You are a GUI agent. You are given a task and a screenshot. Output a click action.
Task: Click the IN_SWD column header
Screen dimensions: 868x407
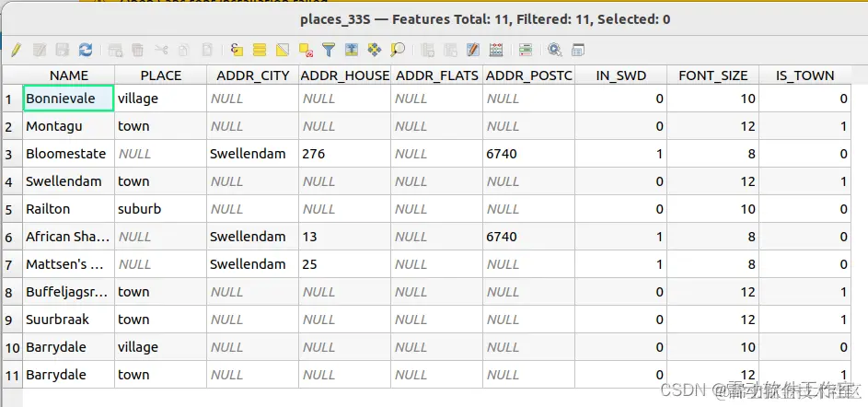620,76
